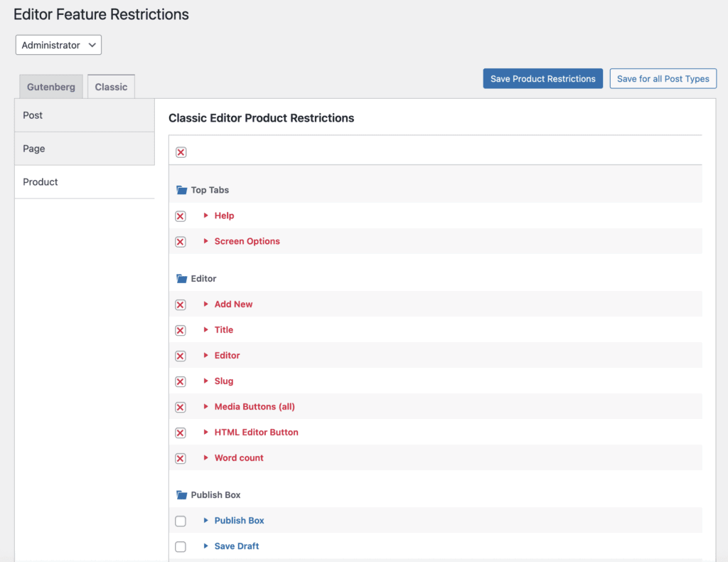This screenshot has height=562, width=728.
Task: Select Product in the post type sidebar
Action: pyautogui.click(x=40, y=181)
